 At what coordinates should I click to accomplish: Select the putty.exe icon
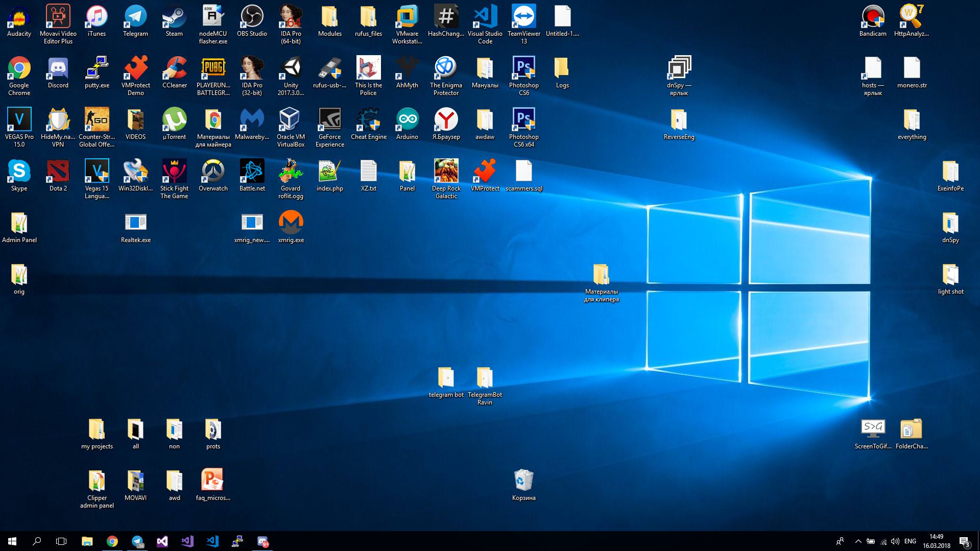click(x=97, y=73)
